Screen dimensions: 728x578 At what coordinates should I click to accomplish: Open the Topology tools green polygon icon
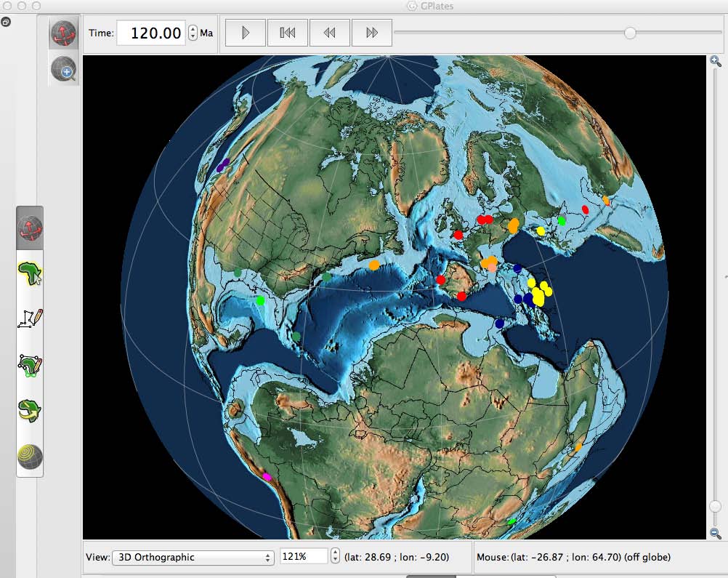(x=30, y=366)
